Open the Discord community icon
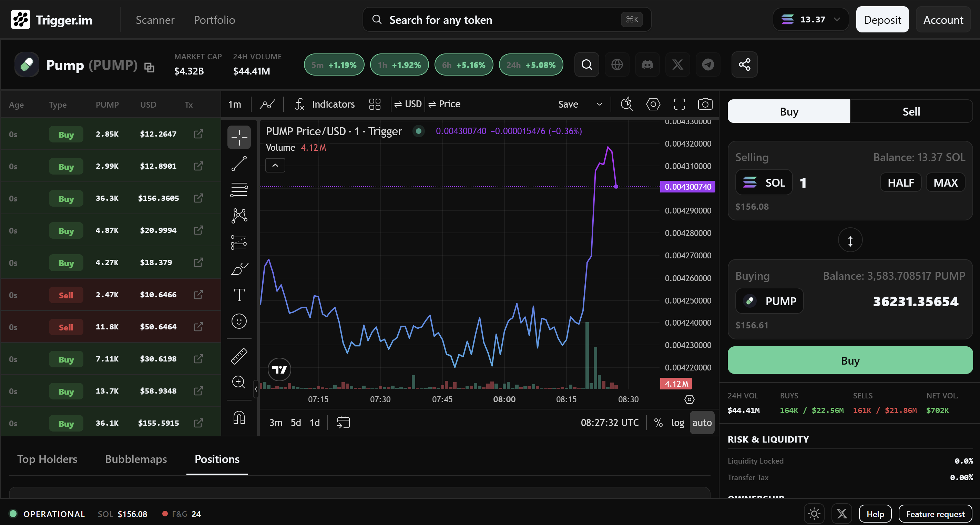This screenshot has width=980, height=525. pos(647,65)
